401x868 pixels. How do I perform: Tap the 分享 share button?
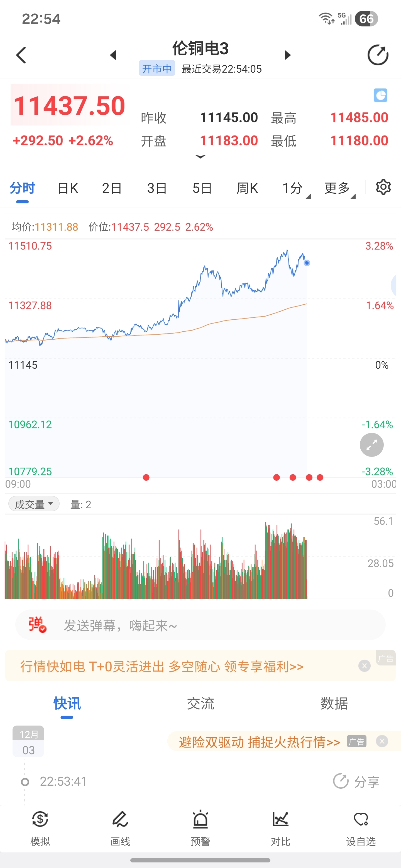pyautogui.click(x=356, y=781)
